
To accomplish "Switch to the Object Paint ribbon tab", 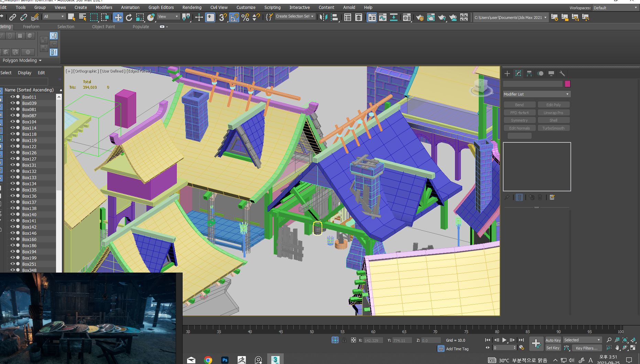I will tap(103, 27).
